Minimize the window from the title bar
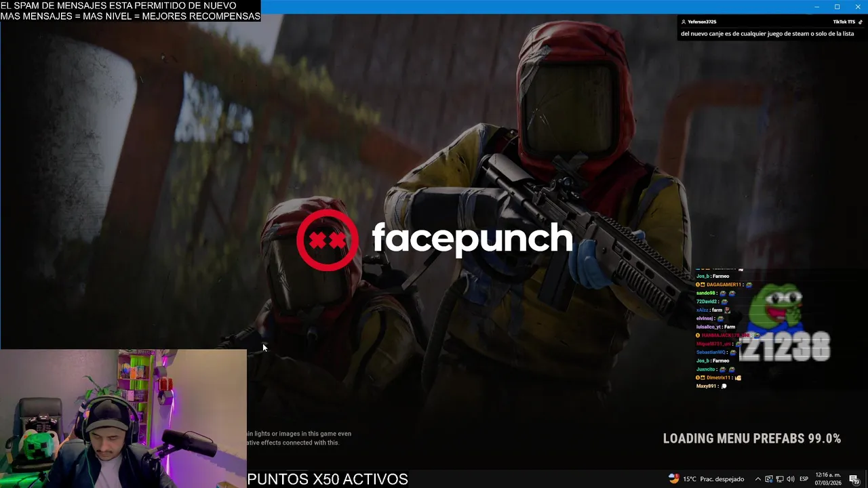The height and width of the screenshot is (488, 868). [x=816, y=7]
